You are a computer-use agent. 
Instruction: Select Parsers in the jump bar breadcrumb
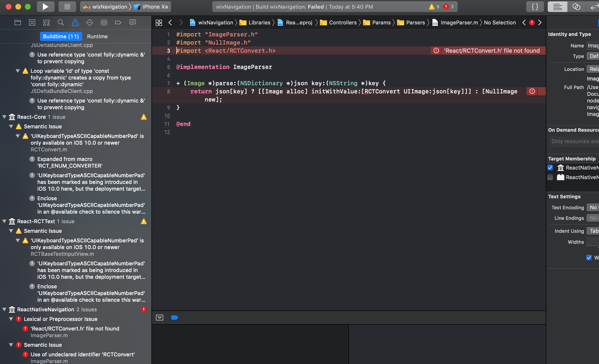tap(415, 22)
